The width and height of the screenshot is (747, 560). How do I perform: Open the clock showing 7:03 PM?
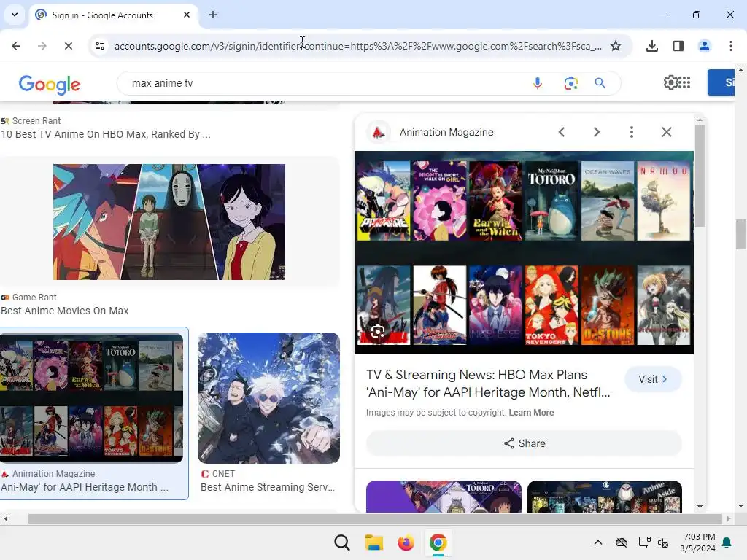[x=697, y=542]
